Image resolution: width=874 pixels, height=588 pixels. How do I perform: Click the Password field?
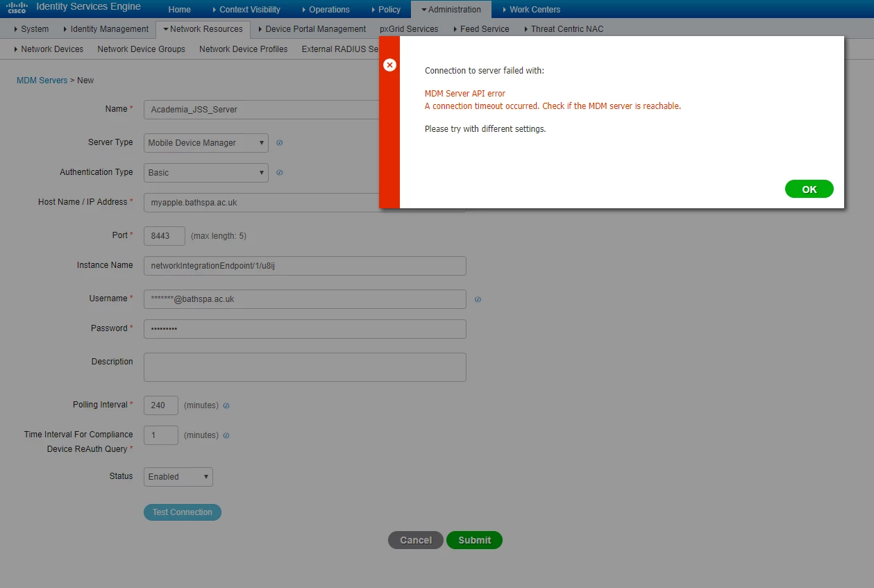pyautogui.click(x=305, y=329)
